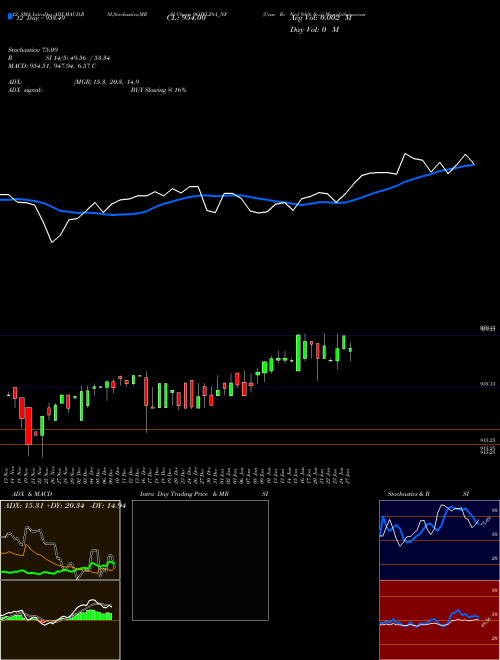
Task: Click the tall green candlestick at the chart high
Action: click(x=298, y=353)
